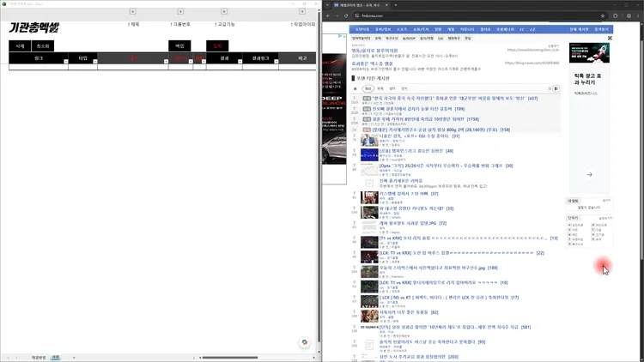
Task: Open the filter dropdown on 결과링크 column header
Action: coord(276,62)
